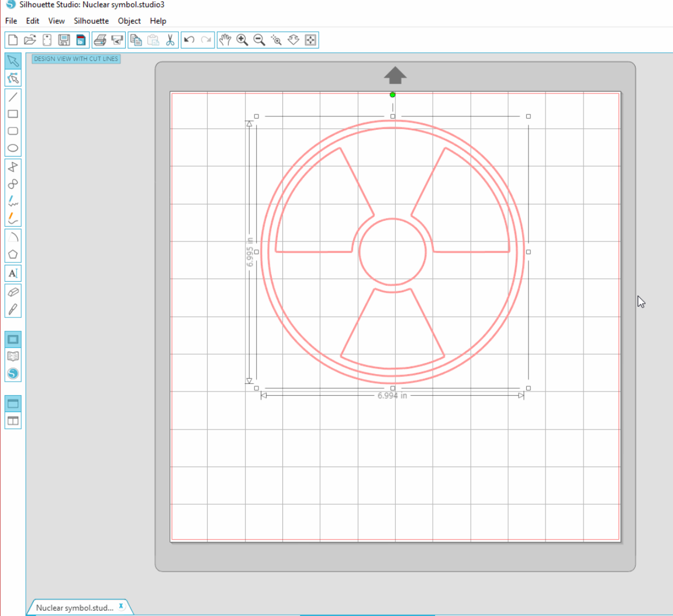Click the Send to Silhouette icon

click(x=117, y=40)
